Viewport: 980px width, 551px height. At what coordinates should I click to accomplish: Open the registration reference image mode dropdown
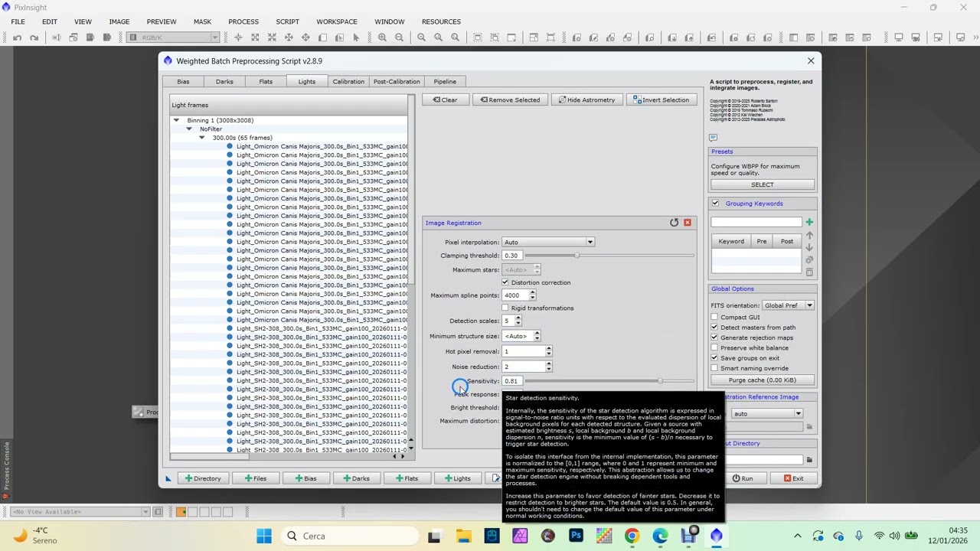pos(767,414)
